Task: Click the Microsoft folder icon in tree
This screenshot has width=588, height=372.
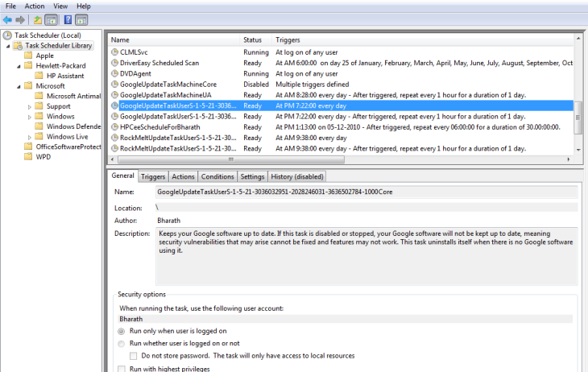Action: pos(28,86)
